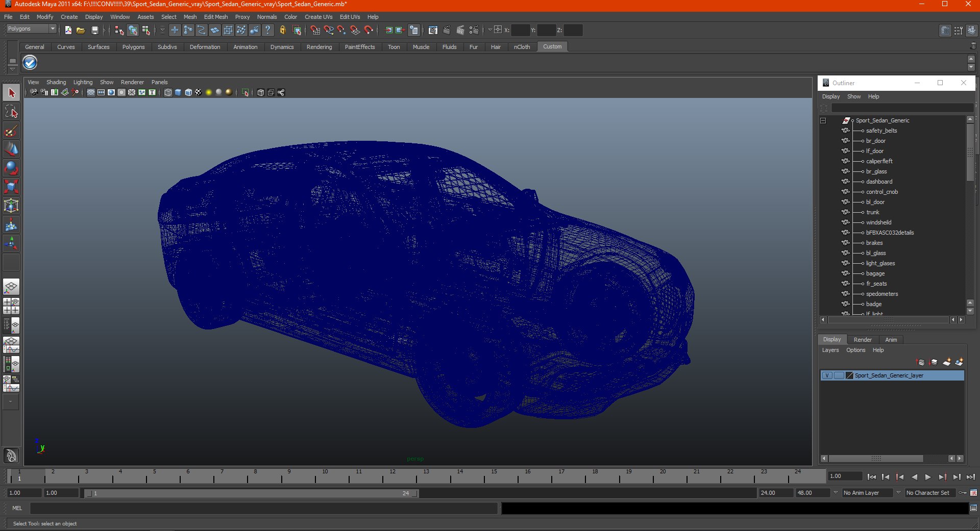
Task: Open the anim layer dropdown arrow
Action: click(x=836, y=493)
